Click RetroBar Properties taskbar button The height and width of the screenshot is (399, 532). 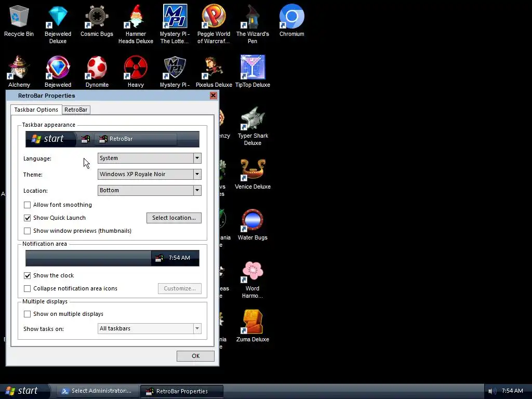pyautogui.click(x=182, y=391)
